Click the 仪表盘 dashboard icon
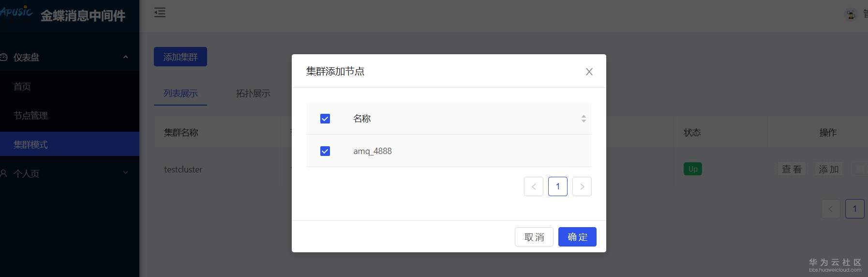This screenshot has height=277, width=868. (4, 57)
